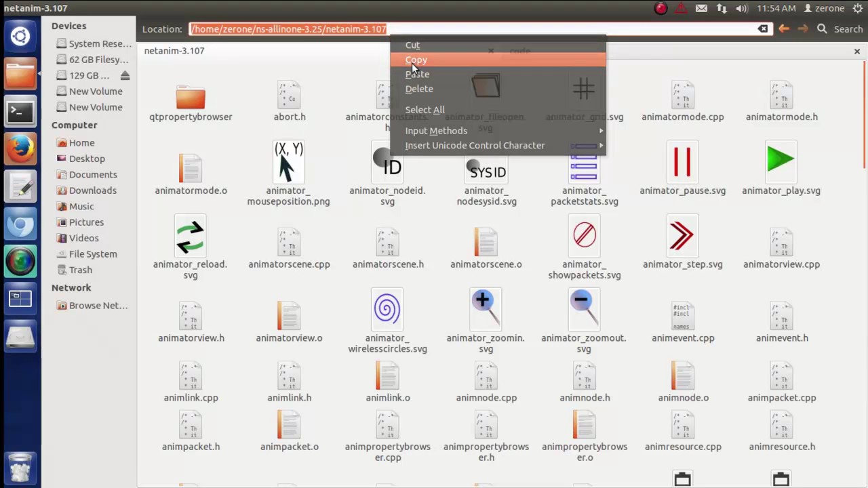Select the animatormode.h file icon
This screenshot has width=868, height=488.
[781, 95]
